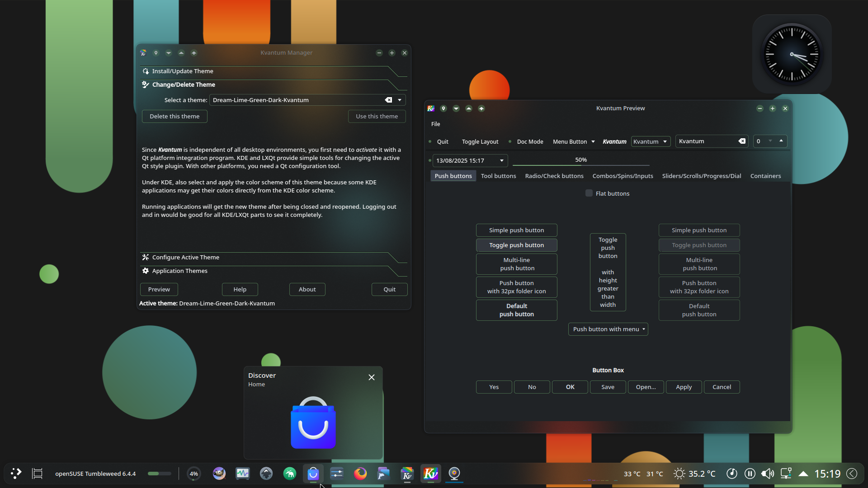
Task: Click the About button in Kvantum Manager
Action: [307, 289]
